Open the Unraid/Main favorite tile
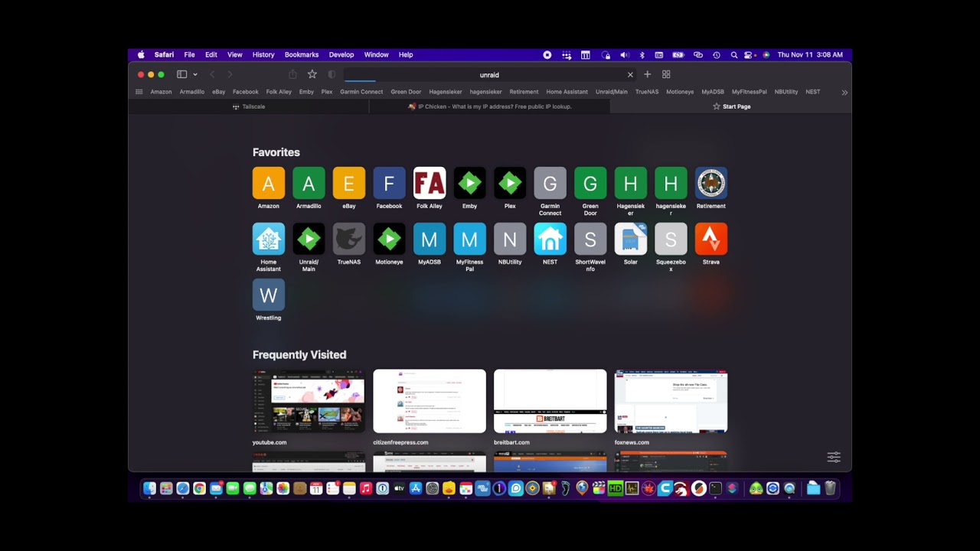980x551 pixels. [x=309, y=240]
